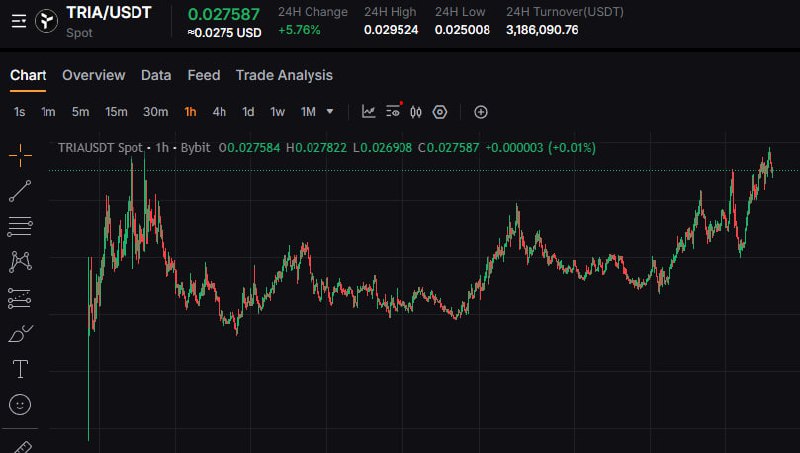Open the emoji sticker tool
The width and height of the screenshot is (800, 453).
click(20, 405)
